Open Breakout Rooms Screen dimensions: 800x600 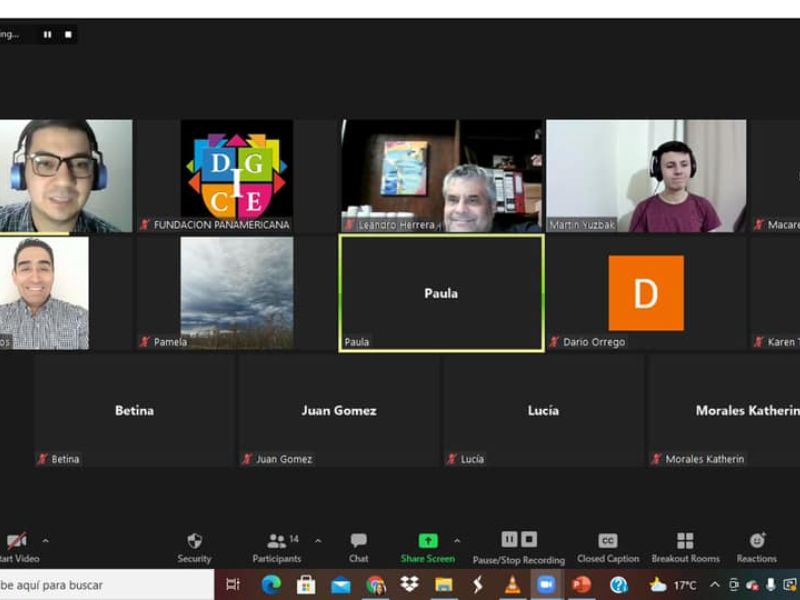point(685,548)
